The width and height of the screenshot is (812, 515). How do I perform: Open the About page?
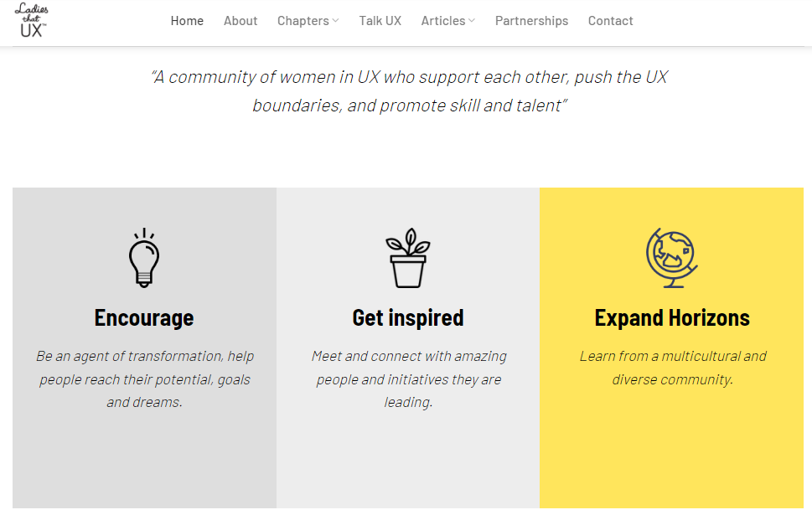coord(240,21)
